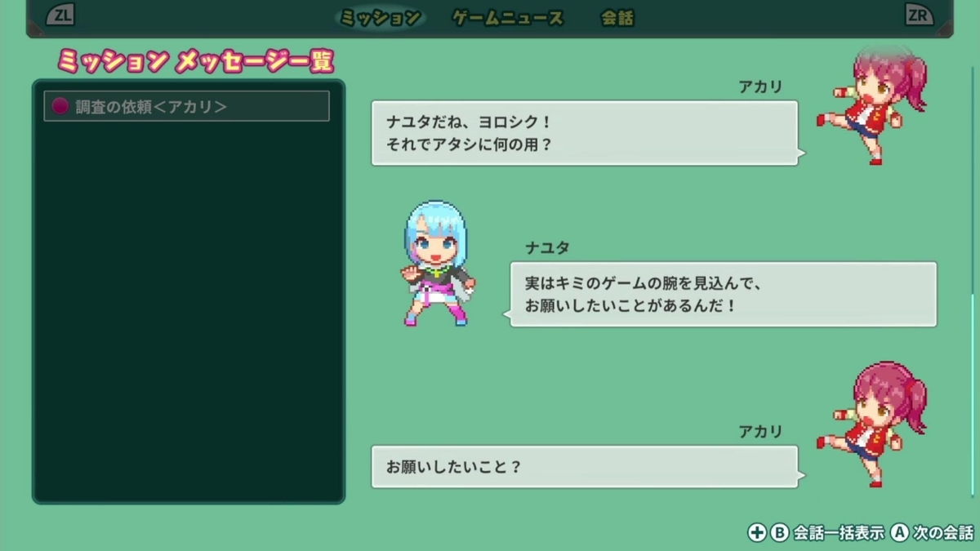Viewport: 980px width, 551px height.
Task: Select 調査の依頼<アカリ> mission entry
Action: 186,106
